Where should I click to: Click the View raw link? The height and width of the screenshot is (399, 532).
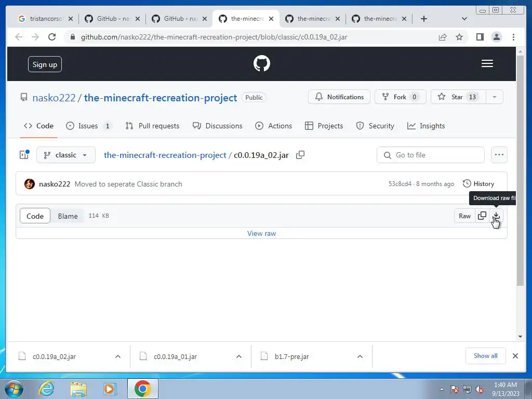(261, 233)
